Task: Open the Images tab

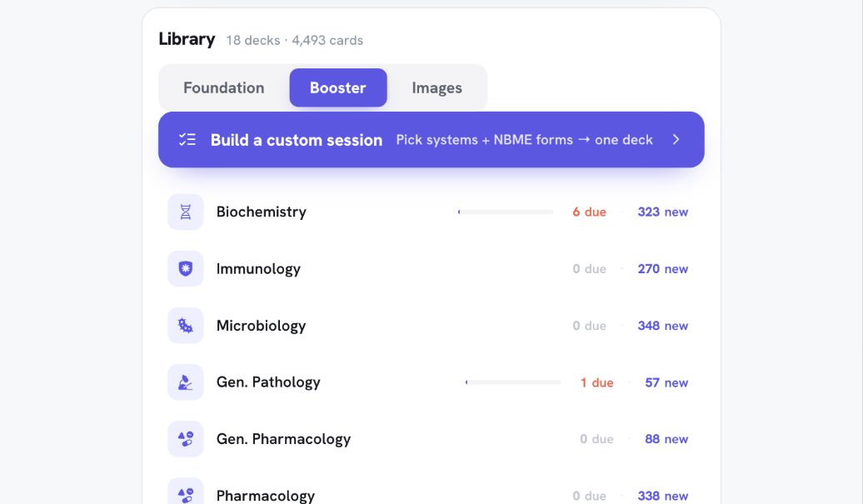Action: click(437, 88)
